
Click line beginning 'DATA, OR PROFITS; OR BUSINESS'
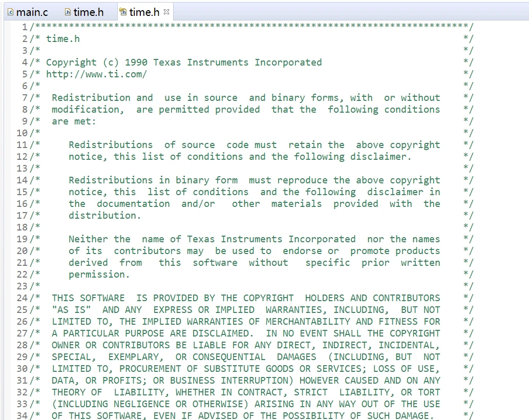(246, 381)
